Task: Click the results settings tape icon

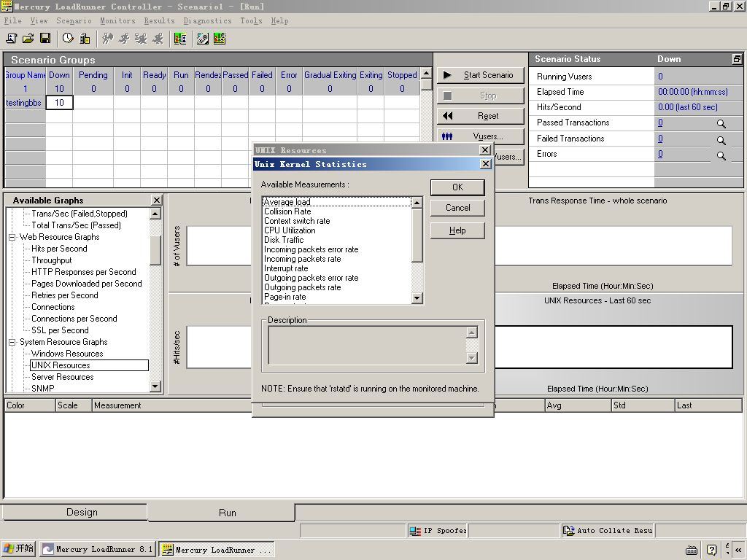Action: click(x=203, y=39)
